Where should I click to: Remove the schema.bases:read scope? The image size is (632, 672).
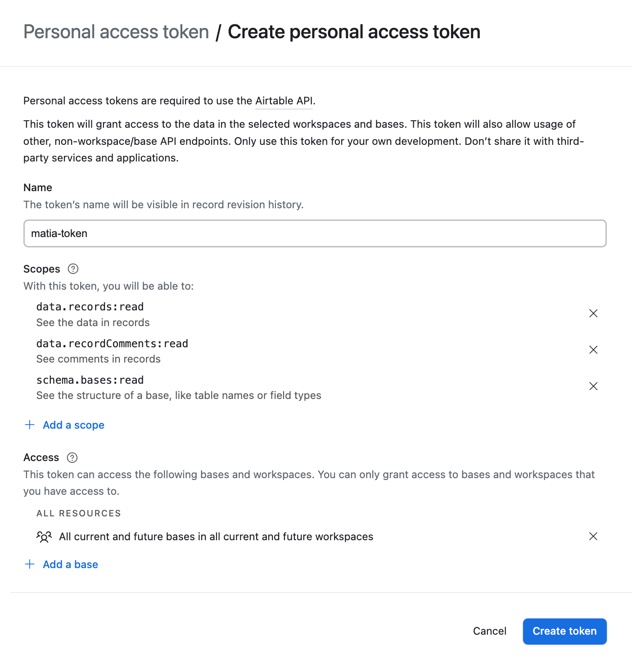(x=593, y=386)
